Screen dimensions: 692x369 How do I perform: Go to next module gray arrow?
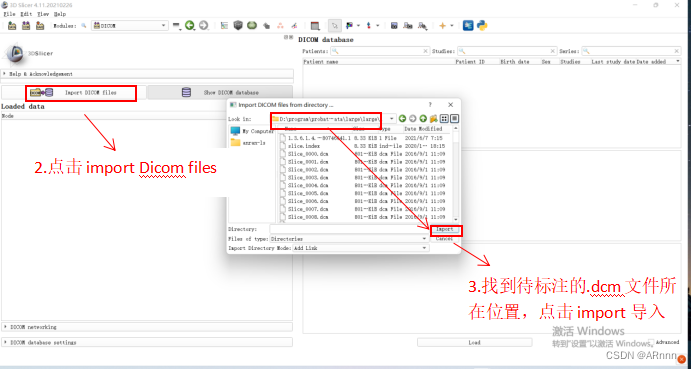[x=203, y=26]
